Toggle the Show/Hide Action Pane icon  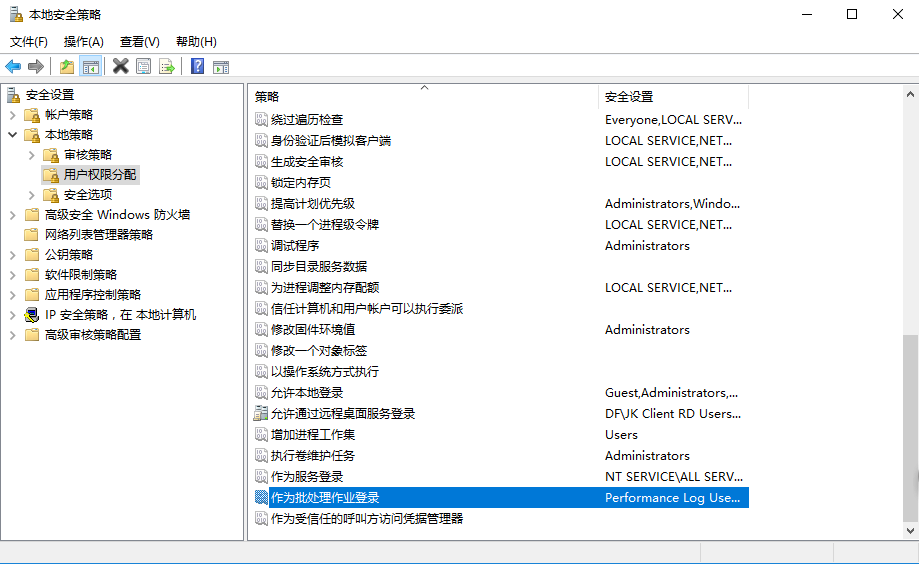coord(221,67)
